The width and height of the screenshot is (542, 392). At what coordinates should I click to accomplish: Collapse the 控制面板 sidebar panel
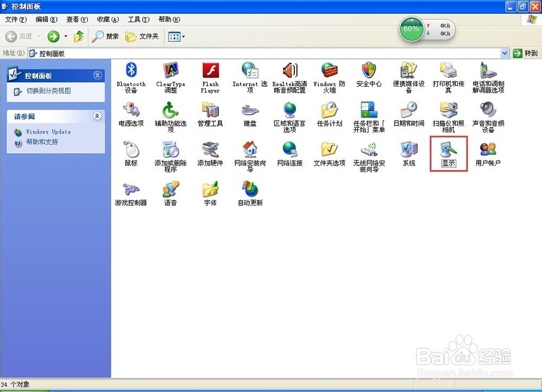98,75
